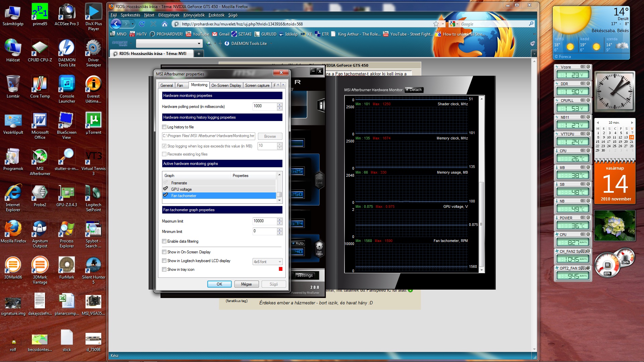Open a new Firefox tab
This screenshot has height=362, width=644.
pyautogui.click(x=199, y=54)
